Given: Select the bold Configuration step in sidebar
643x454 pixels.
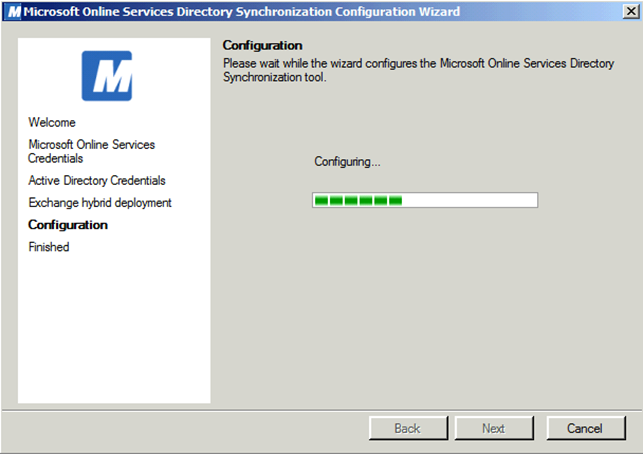Looking at the screenshot, I should tap(68, 225).
